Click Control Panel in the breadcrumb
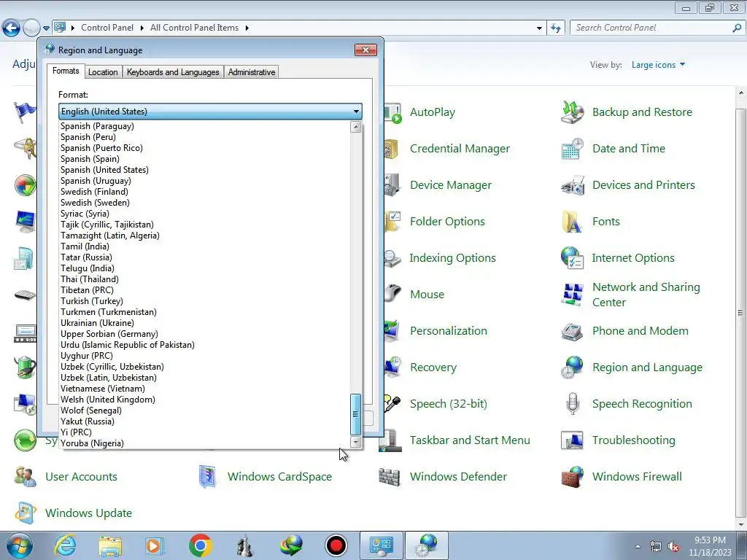This screenshot has height=560, width=747. (x=107, y=28)
